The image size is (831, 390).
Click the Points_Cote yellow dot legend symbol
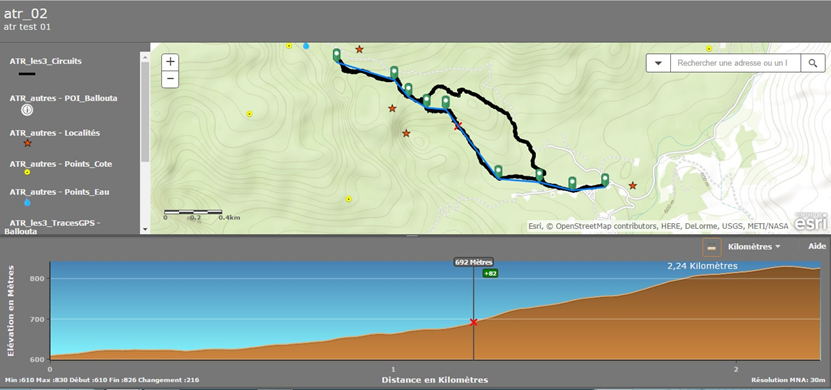(x=27, y=172)
